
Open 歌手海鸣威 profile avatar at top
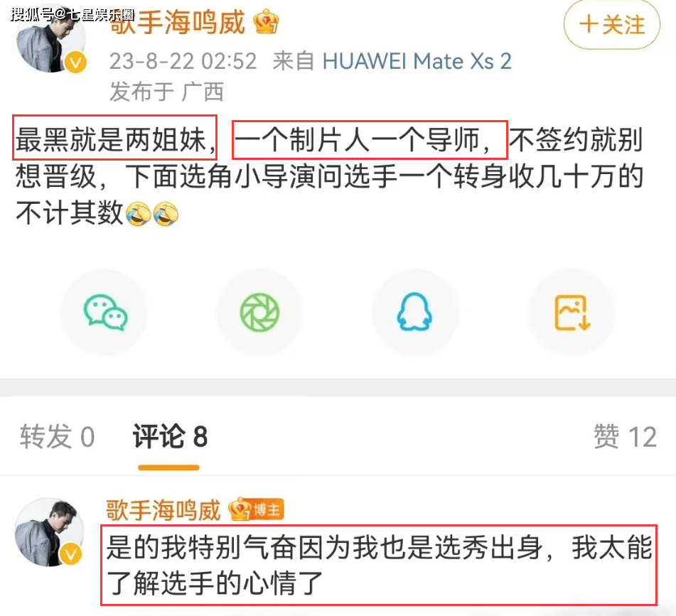click(50, 41)
